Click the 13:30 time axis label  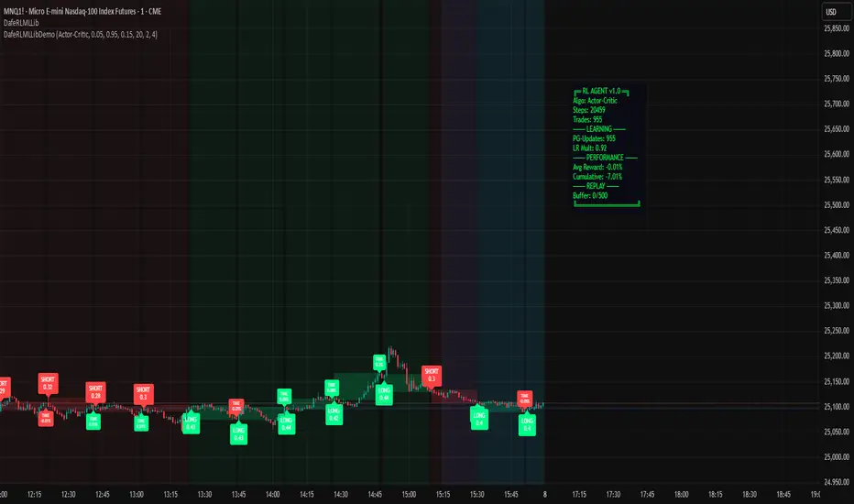(204, 495)
